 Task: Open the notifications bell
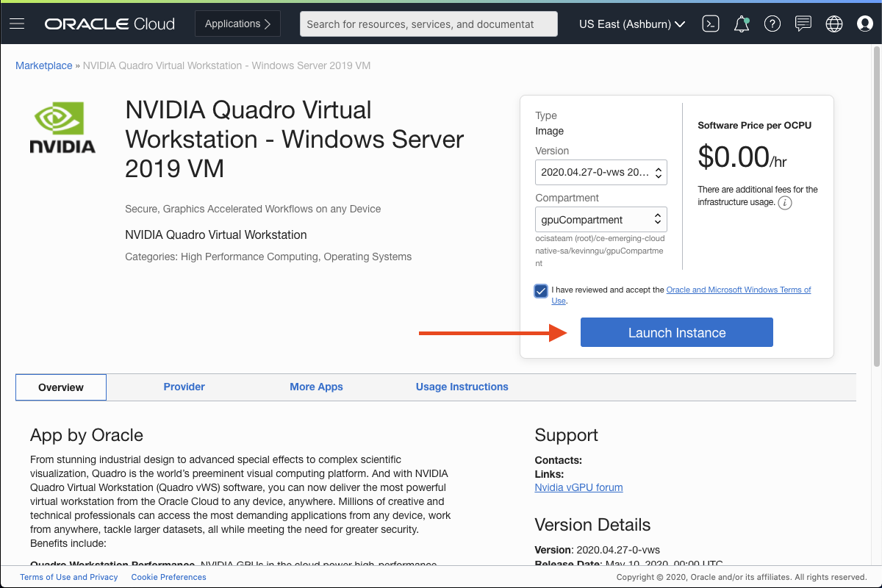point(741,23)
